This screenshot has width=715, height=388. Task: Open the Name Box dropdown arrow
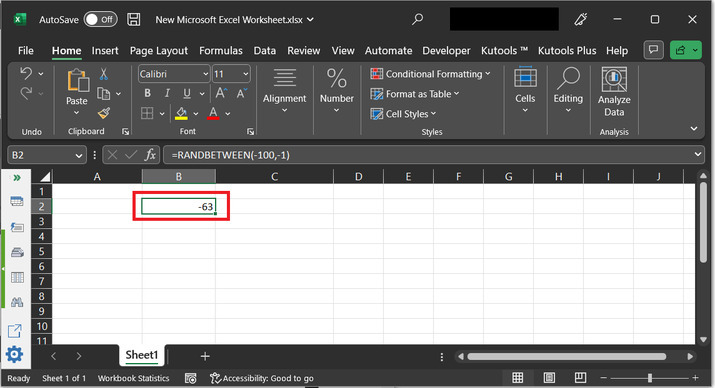pyautogui.click(x=78, y=155)
